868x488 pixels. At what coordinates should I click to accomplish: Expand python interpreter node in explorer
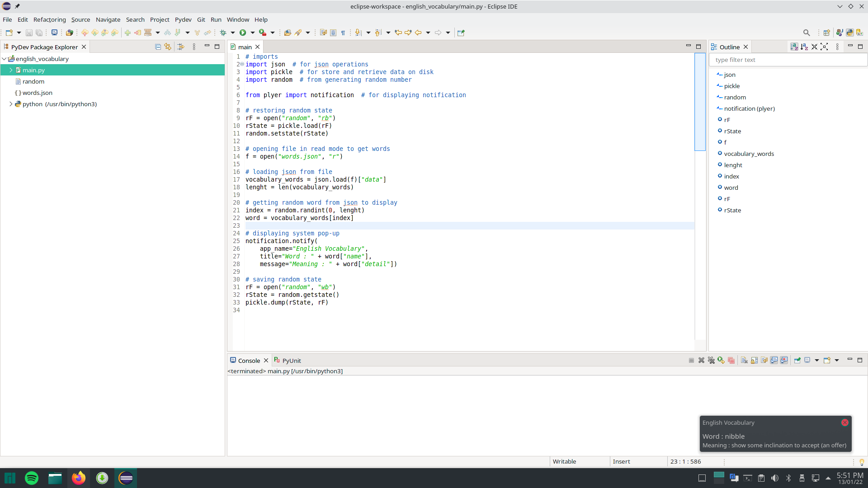[x=11, y=104]
